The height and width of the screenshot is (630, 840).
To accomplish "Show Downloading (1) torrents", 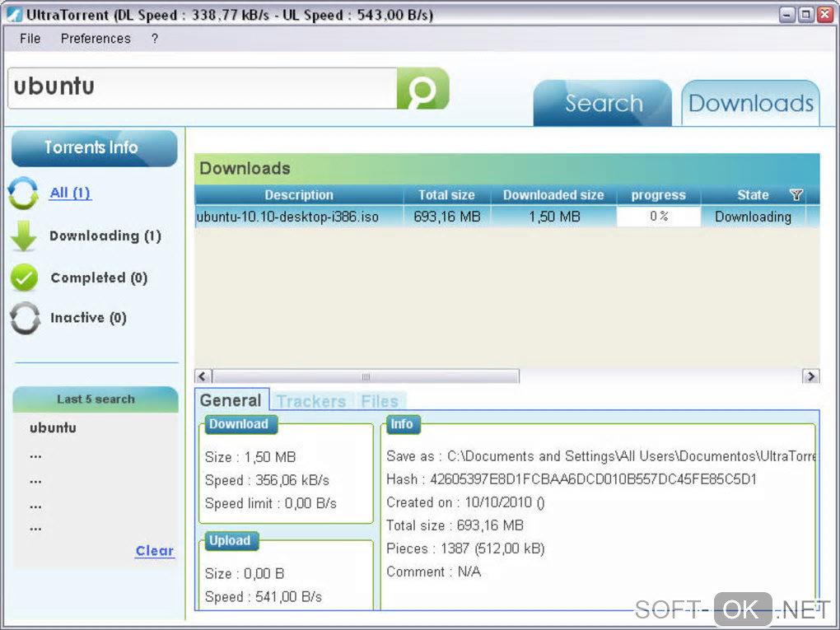I will coord(105,236).
